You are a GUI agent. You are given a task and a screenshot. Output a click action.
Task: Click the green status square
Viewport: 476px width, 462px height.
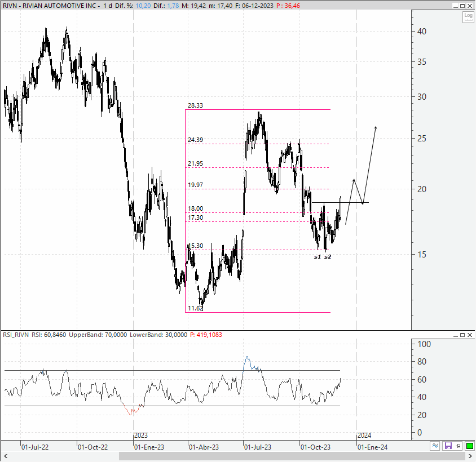pyautogui.click(x=470, y=446)
